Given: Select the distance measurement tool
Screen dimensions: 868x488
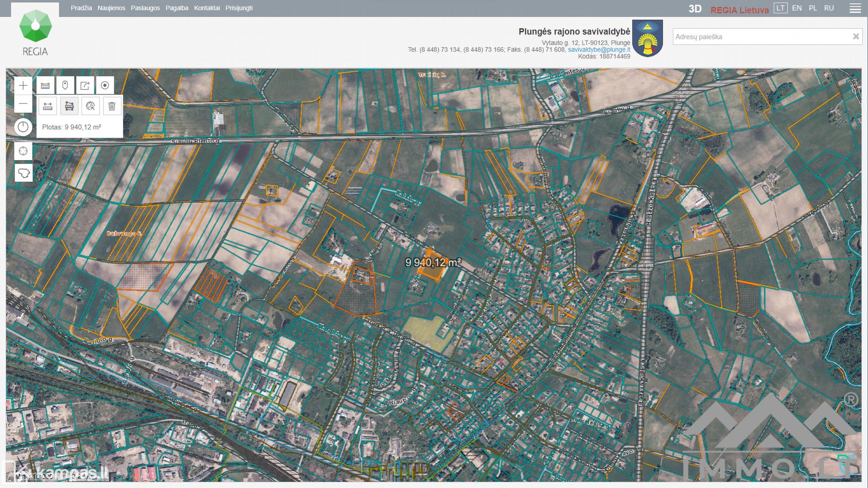Looking at the screenshot, I should (x=48, y=106).
